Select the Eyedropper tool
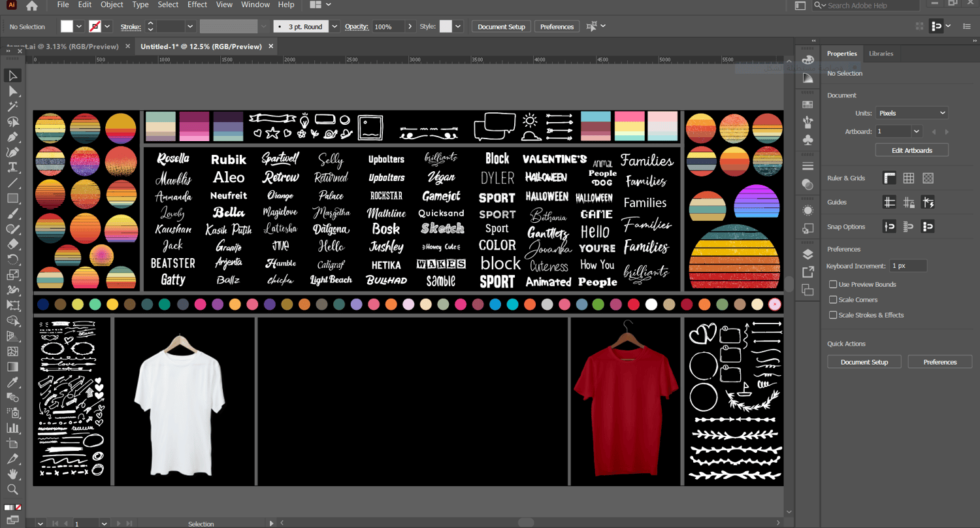This screenshot has width=980, height=528. pos(12,382)
